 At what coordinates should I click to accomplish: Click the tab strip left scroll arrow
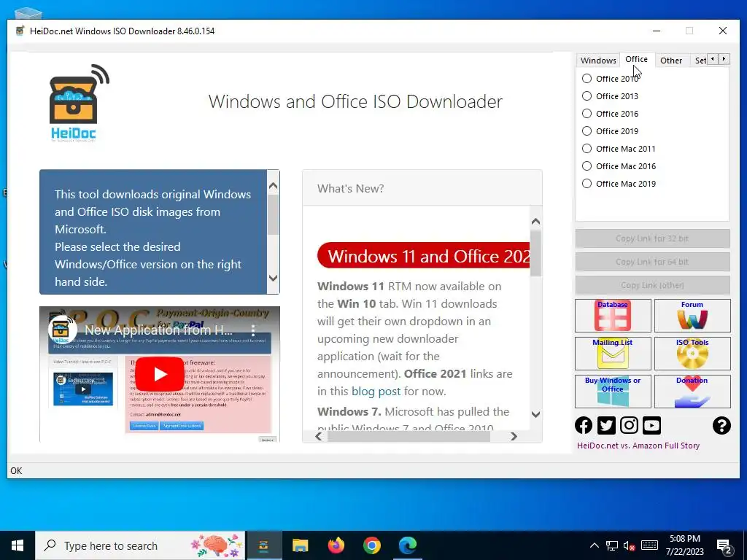(712, 59)
